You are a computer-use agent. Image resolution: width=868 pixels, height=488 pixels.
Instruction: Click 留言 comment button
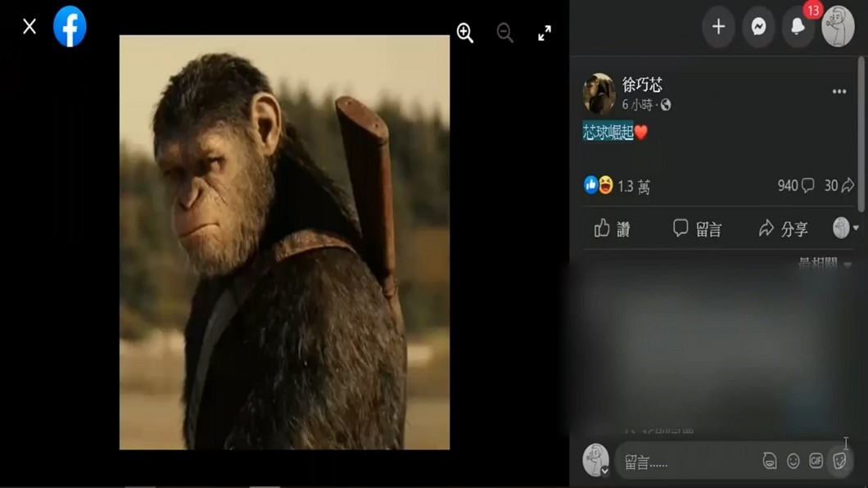698,228
